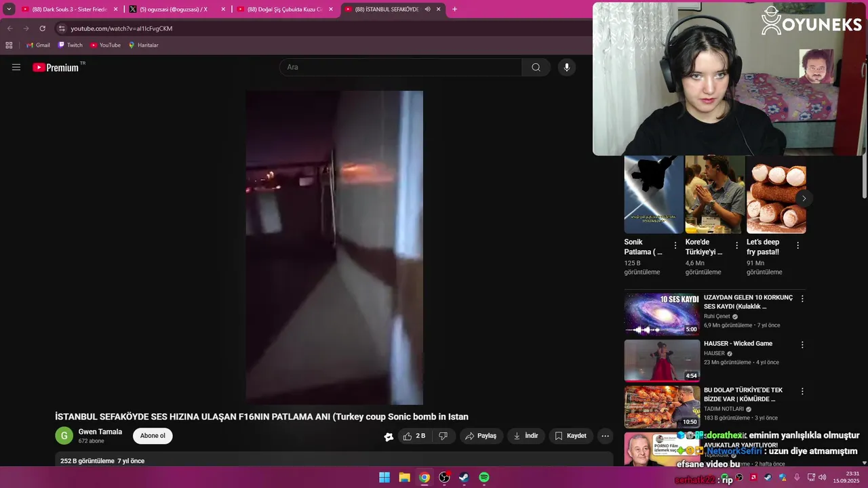
Task: Go to YouTube Premium home logo
Action: (56, 67)
